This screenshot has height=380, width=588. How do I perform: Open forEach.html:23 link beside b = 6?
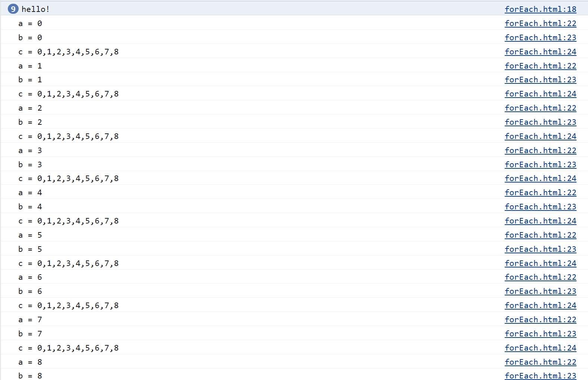click(540, 291)
